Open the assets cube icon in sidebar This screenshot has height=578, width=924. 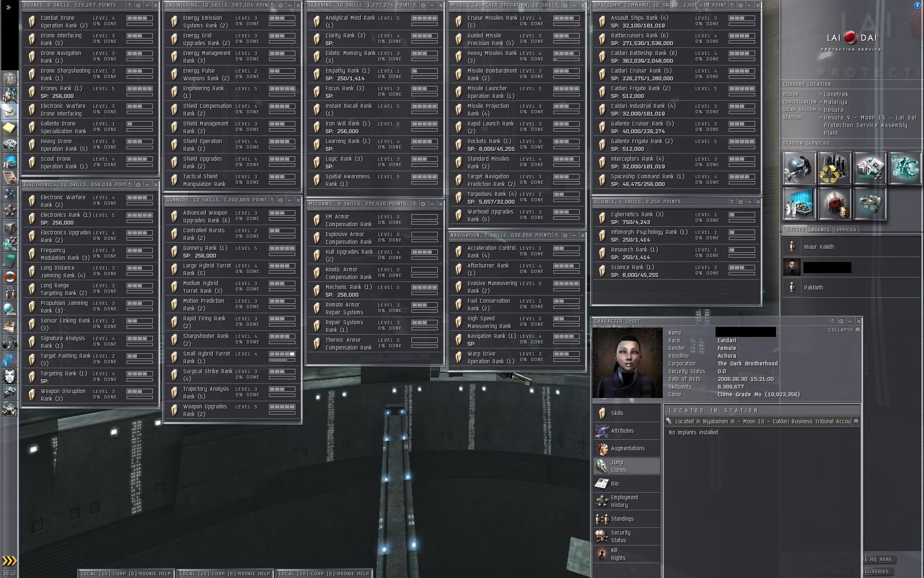pyautogui.click(x=10, y=227)
